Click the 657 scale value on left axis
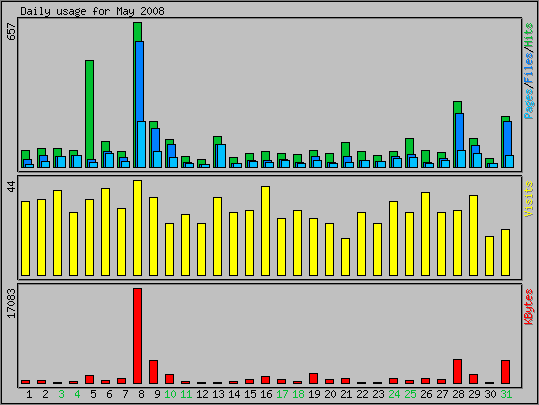Screen dimensions: 539x405 coord(11,32)
